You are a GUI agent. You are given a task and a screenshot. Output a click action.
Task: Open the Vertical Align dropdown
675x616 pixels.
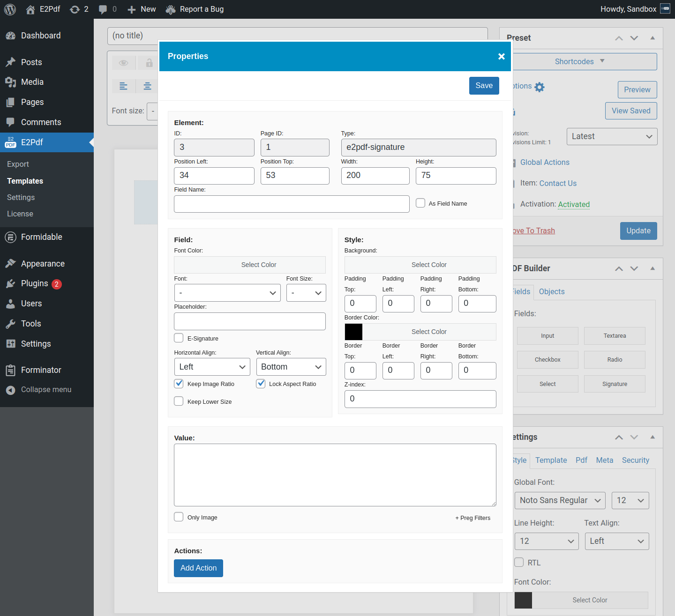291,367
